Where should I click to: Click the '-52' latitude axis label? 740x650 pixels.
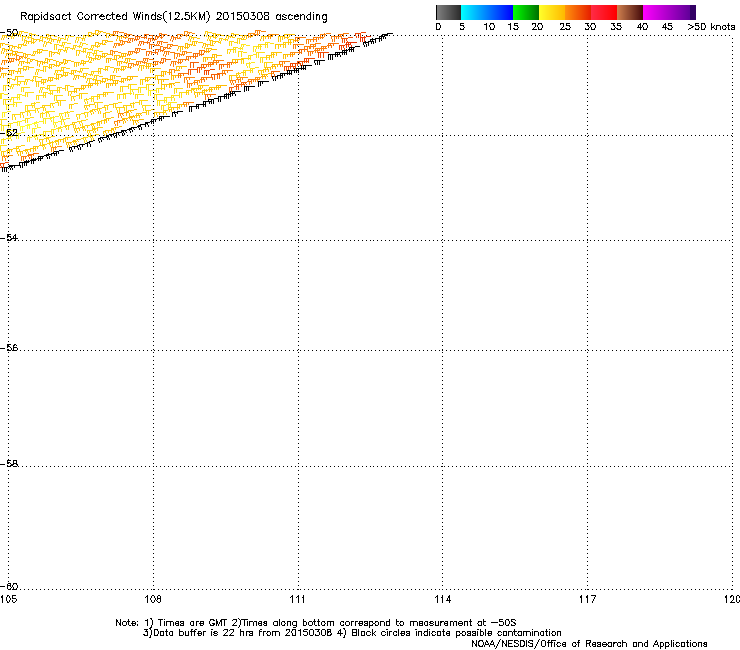9,133
